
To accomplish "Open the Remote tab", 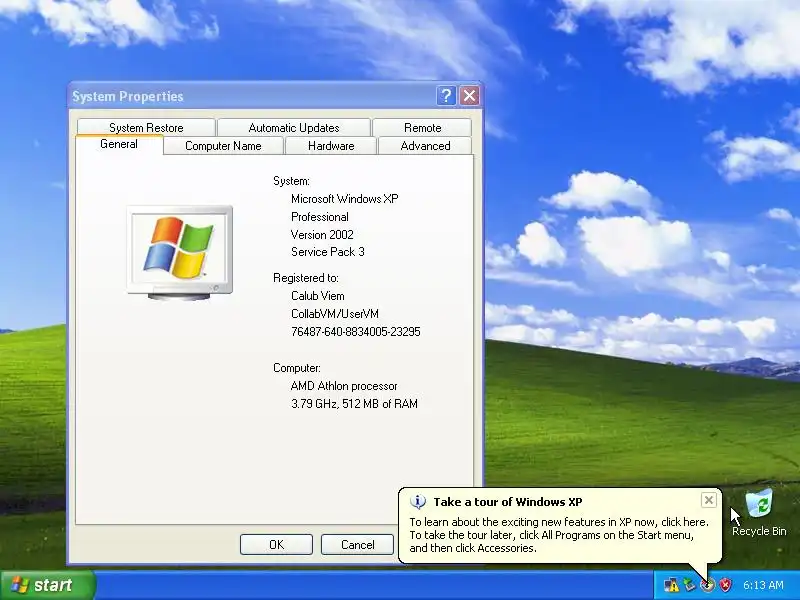I will click(422, 128).
